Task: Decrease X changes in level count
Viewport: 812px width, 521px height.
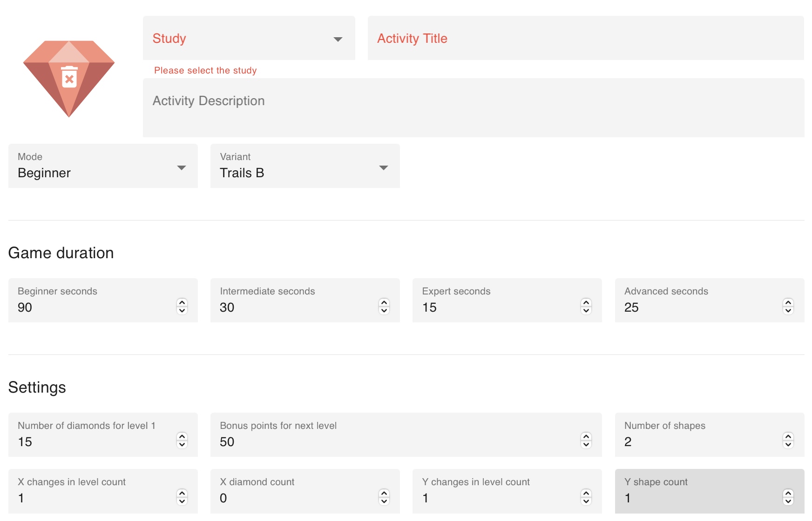Action: pos(182,501)
